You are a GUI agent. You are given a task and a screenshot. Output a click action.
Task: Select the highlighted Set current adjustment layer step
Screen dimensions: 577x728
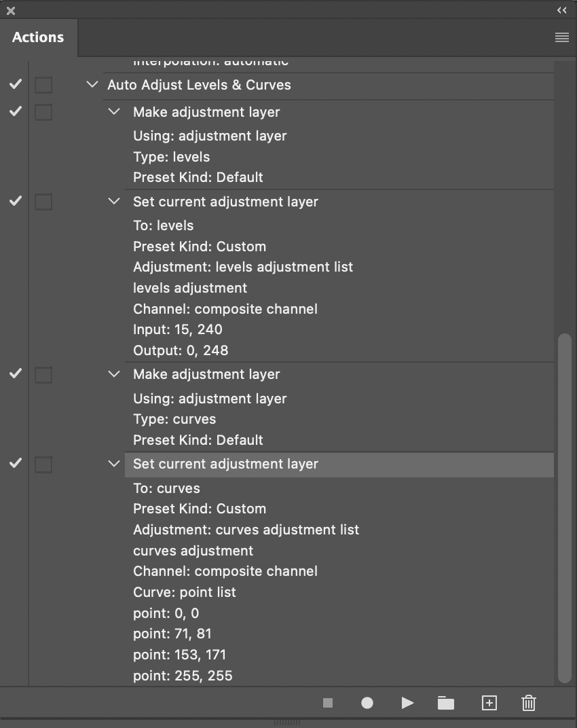pos(225,465)
